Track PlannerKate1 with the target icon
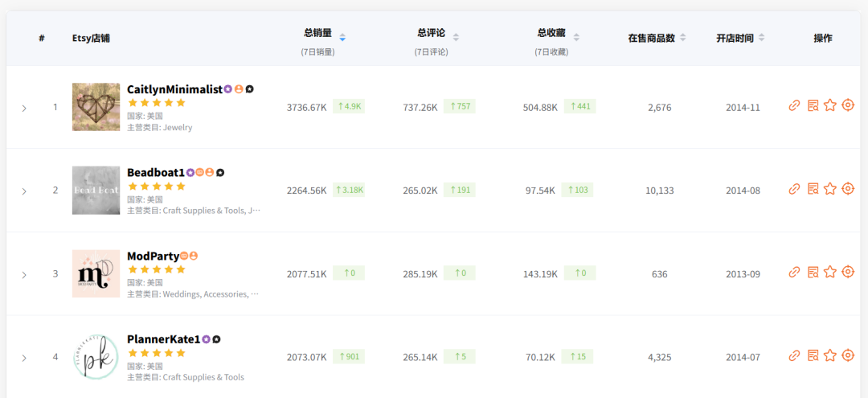 point(848,355)
